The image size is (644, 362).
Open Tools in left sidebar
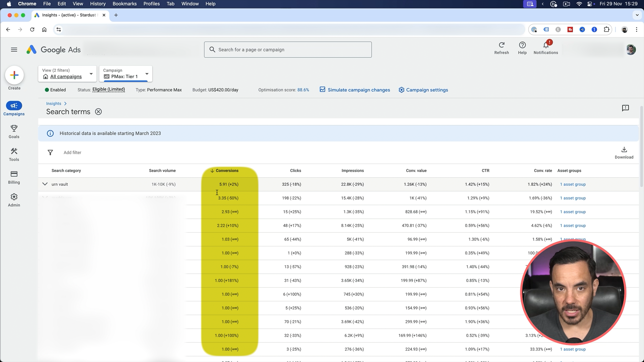pos(14,154)
